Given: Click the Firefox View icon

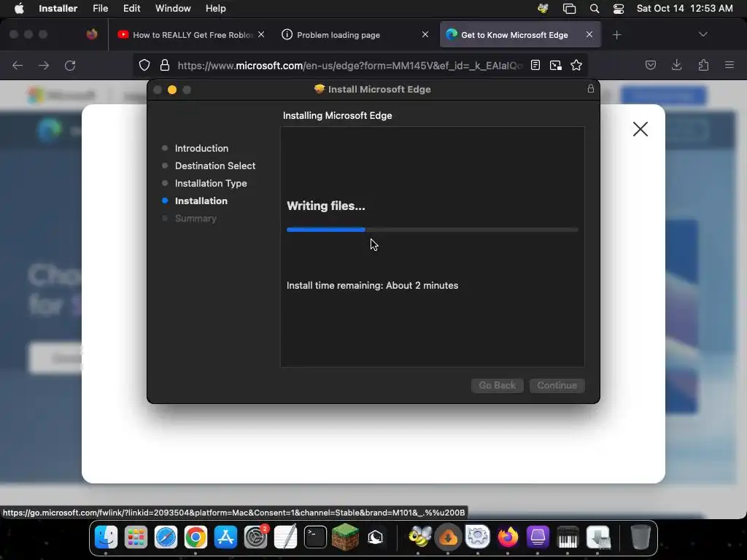Looking at the screenshot, I should 91,34.
